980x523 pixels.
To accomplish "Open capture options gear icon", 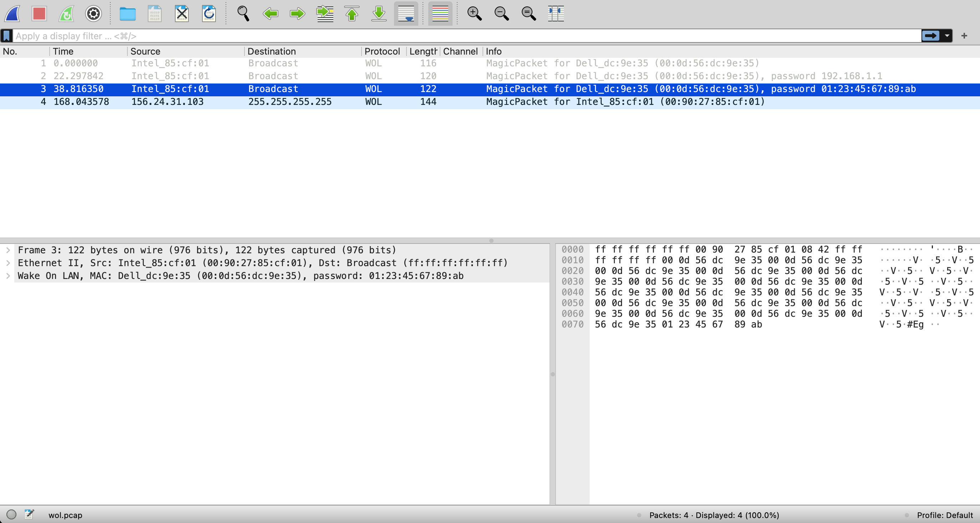I will tap(94, 14).
